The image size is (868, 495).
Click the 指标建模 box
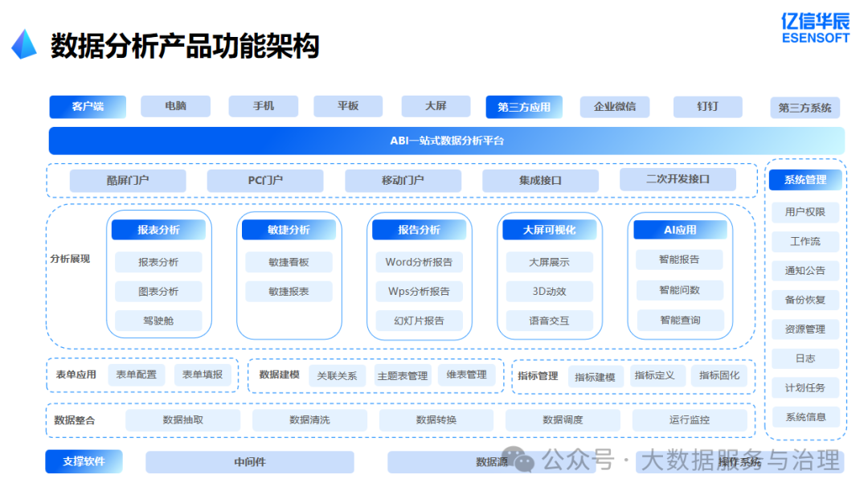coord(595,377)
